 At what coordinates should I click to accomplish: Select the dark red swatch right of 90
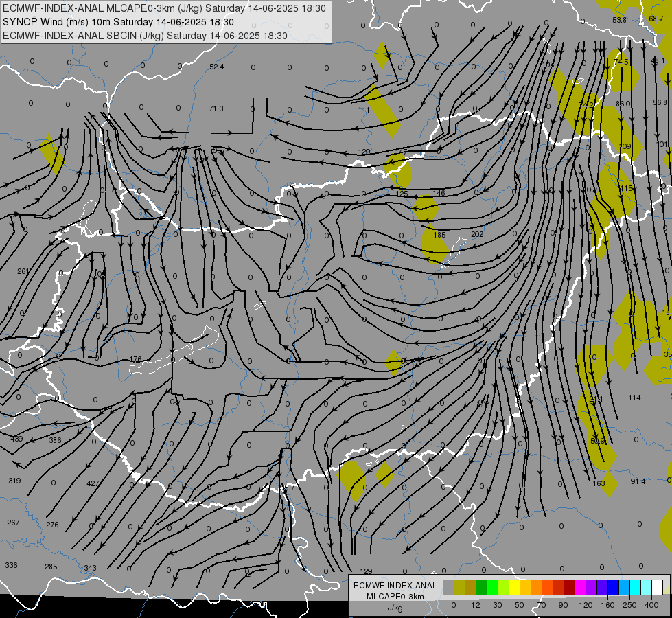coord(570,588)
